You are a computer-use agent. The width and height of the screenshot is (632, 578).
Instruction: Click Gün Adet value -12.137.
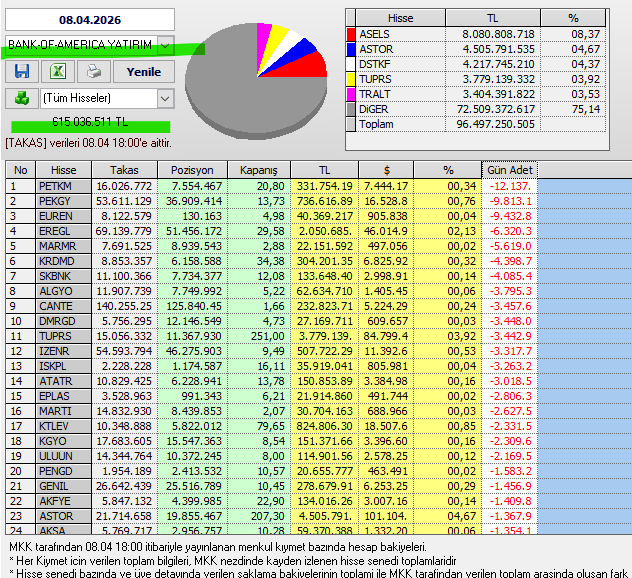click(510, 186)
